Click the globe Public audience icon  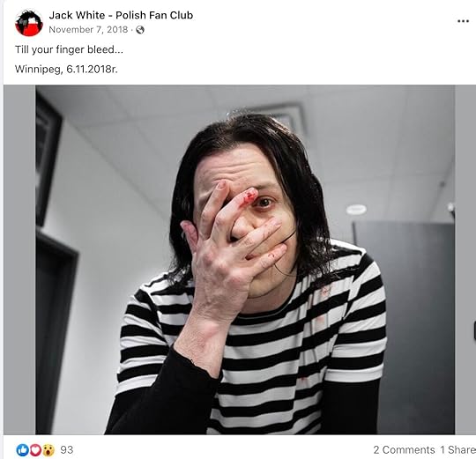click(140, 30)
